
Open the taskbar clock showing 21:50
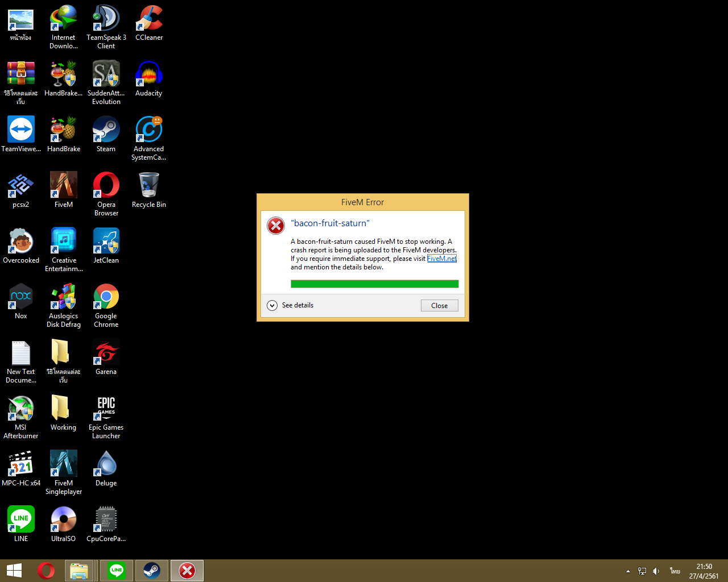click(x=704, y=571)
